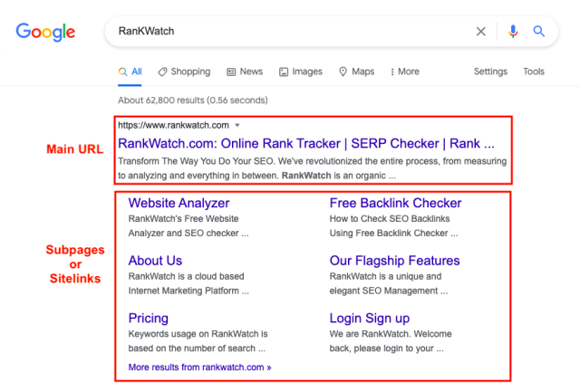Click the https://www.rankwatch.com URL text
This screenshot has height=392, width=580.
[173, 125]
